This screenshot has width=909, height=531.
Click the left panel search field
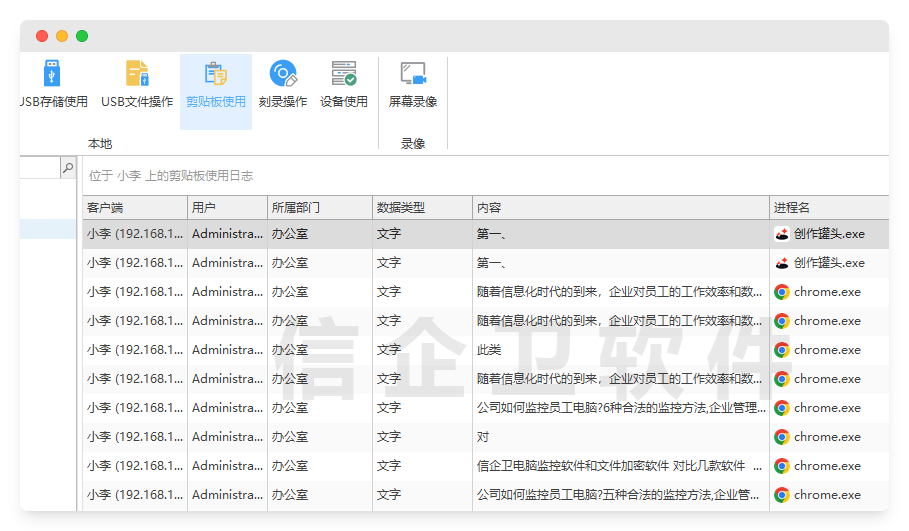click(38, 168)
